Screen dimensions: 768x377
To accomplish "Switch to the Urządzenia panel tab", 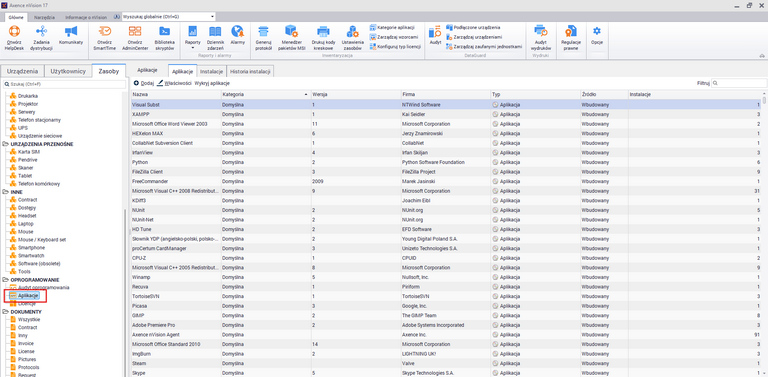I will point(23,71).
